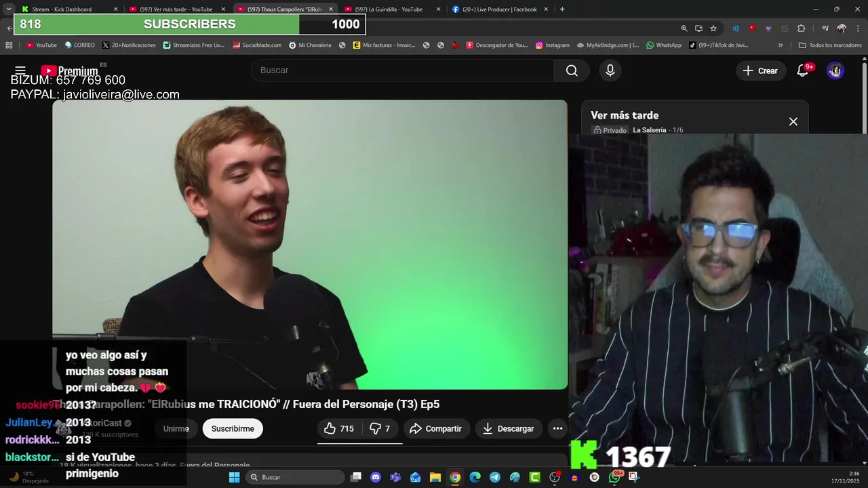
Task: Open the Windows Start menu
Action: tap(234, 477)
